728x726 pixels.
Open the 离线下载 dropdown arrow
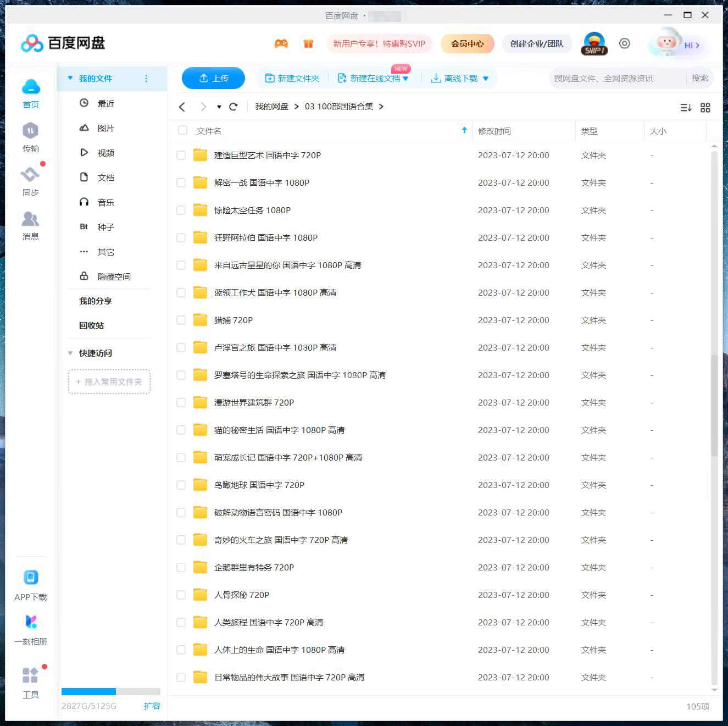pyautogui.click(x=485, y=78)
